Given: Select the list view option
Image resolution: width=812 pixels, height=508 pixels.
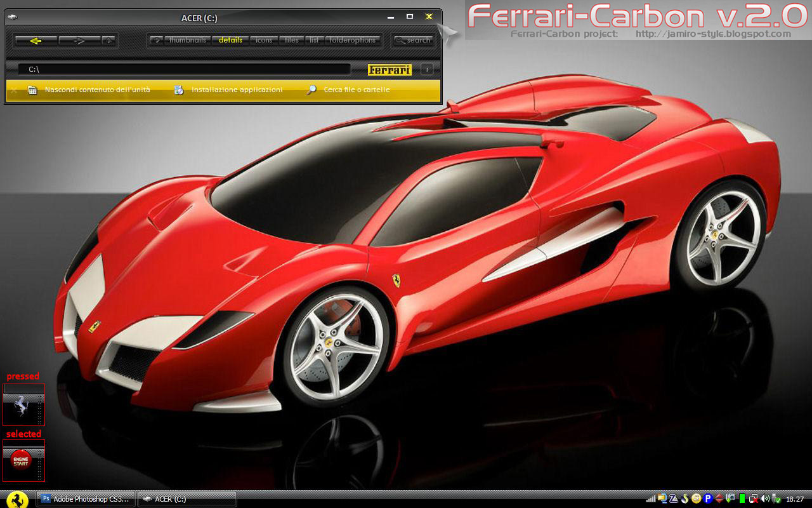Looking at the screenshot, I should click(314, 40).
